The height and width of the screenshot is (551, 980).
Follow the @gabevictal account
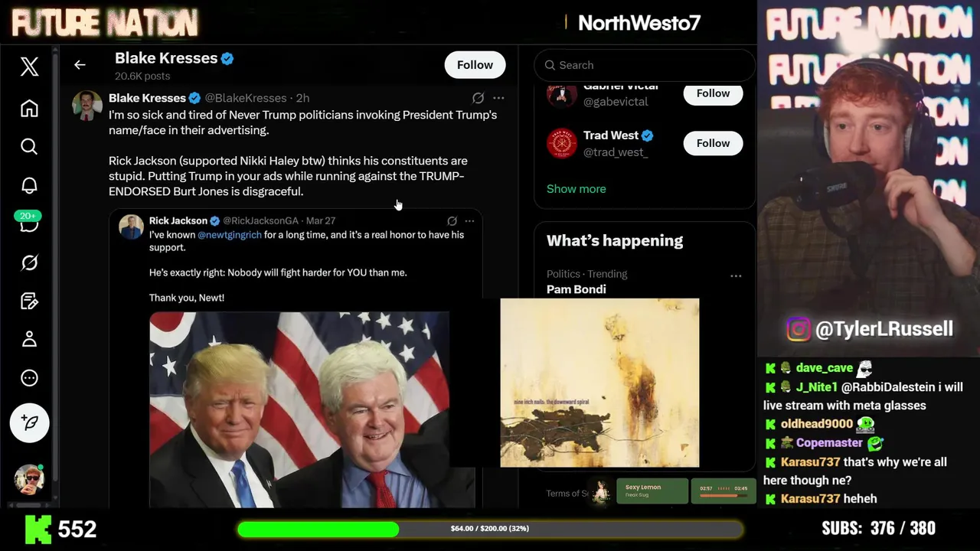click(x=713, y=93)
